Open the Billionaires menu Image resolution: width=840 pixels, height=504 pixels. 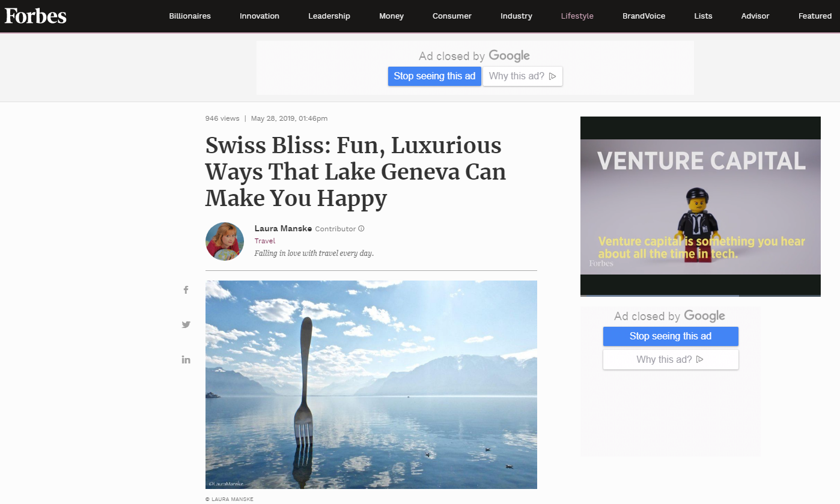190,16
